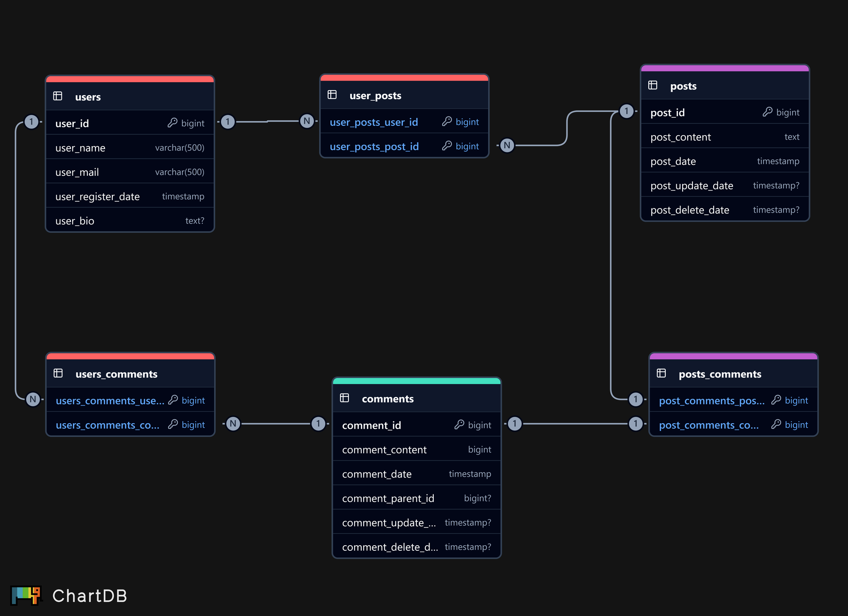The height and width of the screenshot is (616, 848).
Task: Click the purple color bar atop posts
Action: [x=725, y=68]
